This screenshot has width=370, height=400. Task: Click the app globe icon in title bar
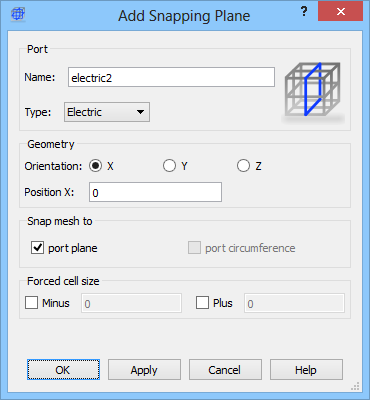18,14
